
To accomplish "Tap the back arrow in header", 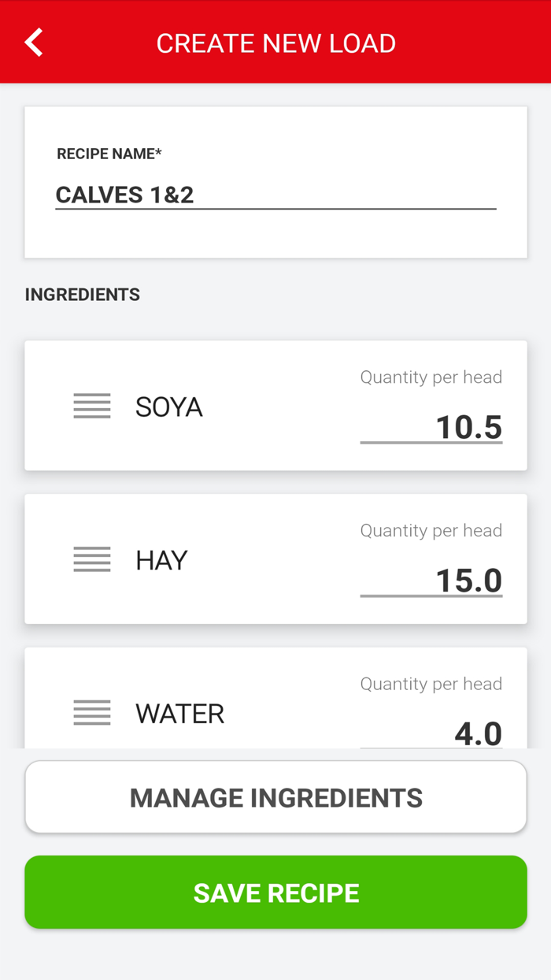I will tap(34, 43).
